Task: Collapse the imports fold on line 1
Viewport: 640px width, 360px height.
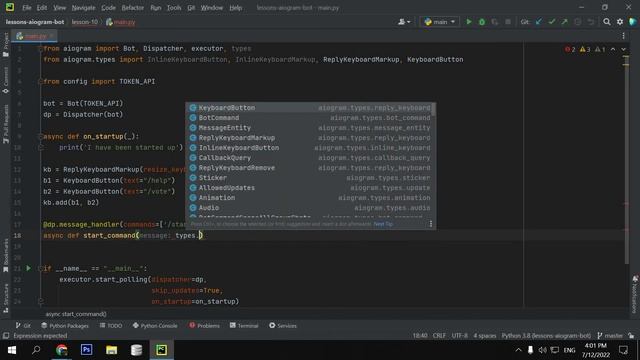Action: (x=40, y=49)
